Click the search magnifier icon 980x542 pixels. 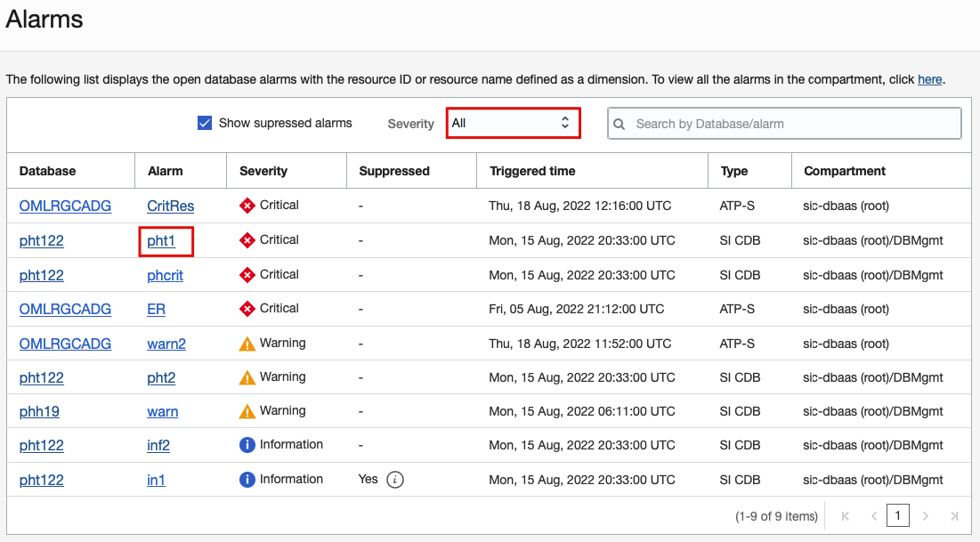pos(620,124)
